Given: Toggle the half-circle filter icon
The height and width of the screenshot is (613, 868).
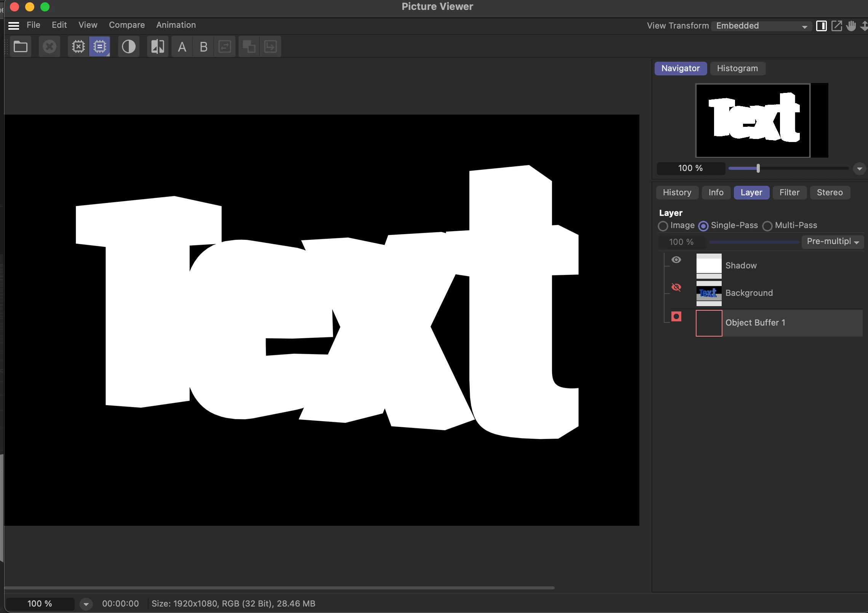Looking at the screenshot, I should [x=129, y=47].
